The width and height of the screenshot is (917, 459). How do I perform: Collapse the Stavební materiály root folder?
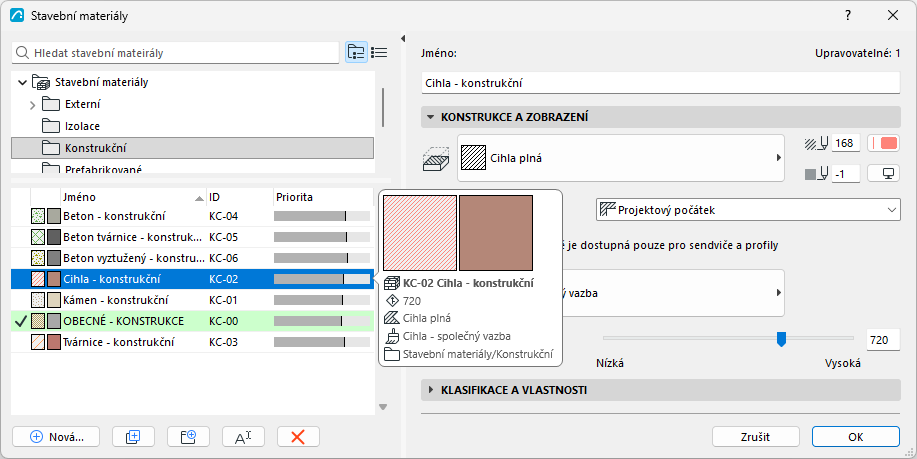point(22,82)
